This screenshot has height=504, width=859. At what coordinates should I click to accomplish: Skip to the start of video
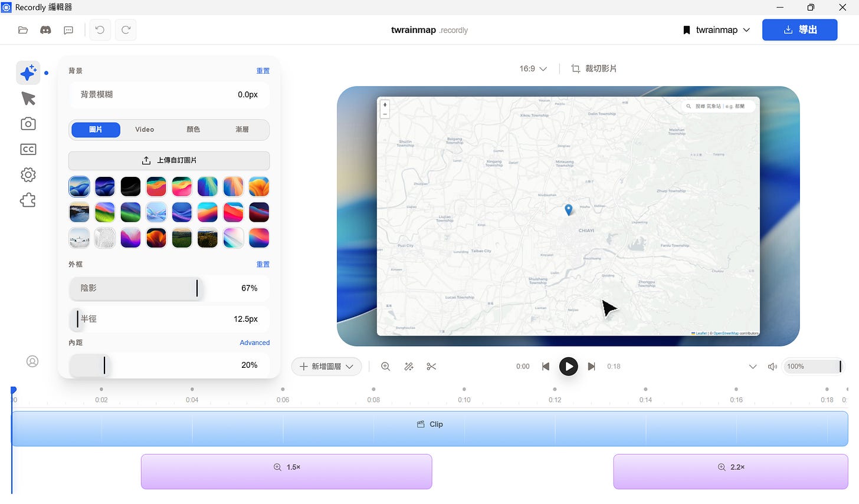click(x=546, y=367)
